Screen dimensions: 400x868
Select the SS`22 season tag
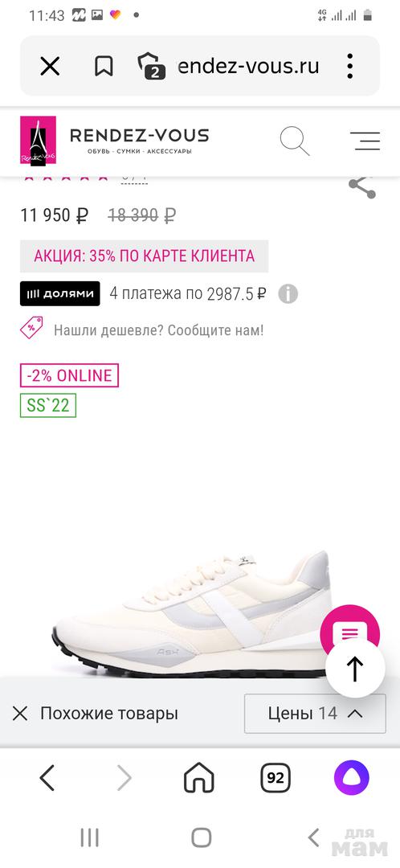pyautogui.click(x=48, y=406)
